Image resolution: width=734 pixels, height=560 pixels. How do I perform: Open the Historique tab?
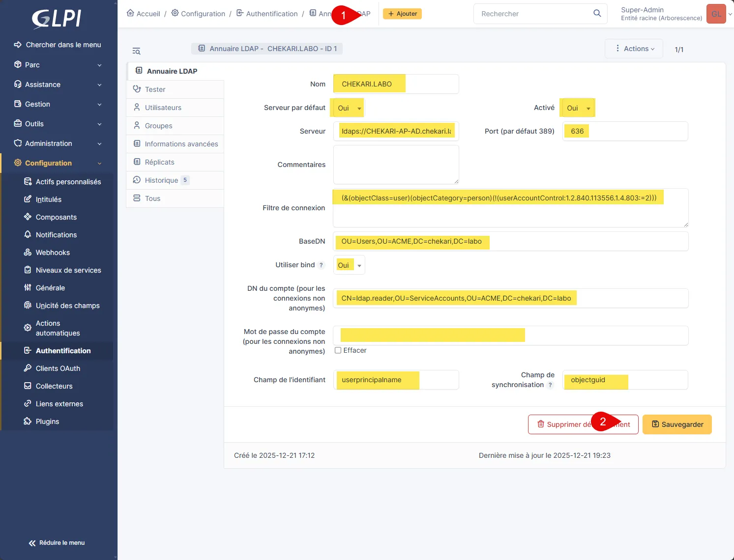point(161,180)
